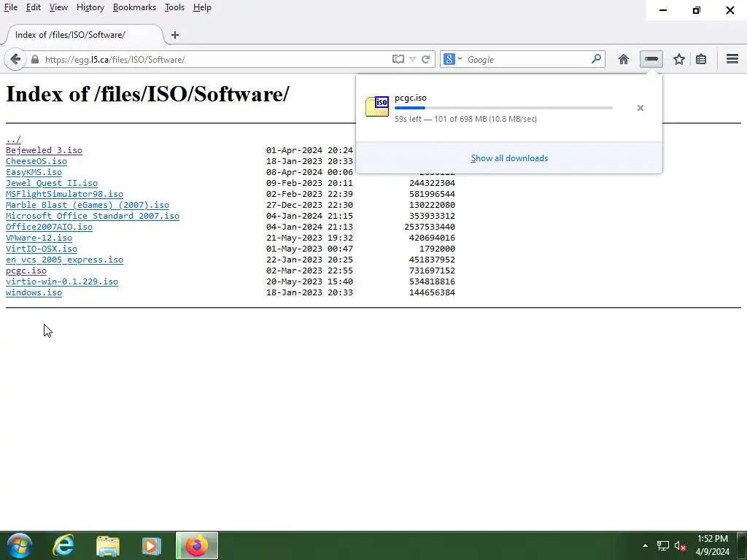Click the Jewel_Quest_II.iso link
Viewport: 747px width, 560px height.
tap(52, 183)
